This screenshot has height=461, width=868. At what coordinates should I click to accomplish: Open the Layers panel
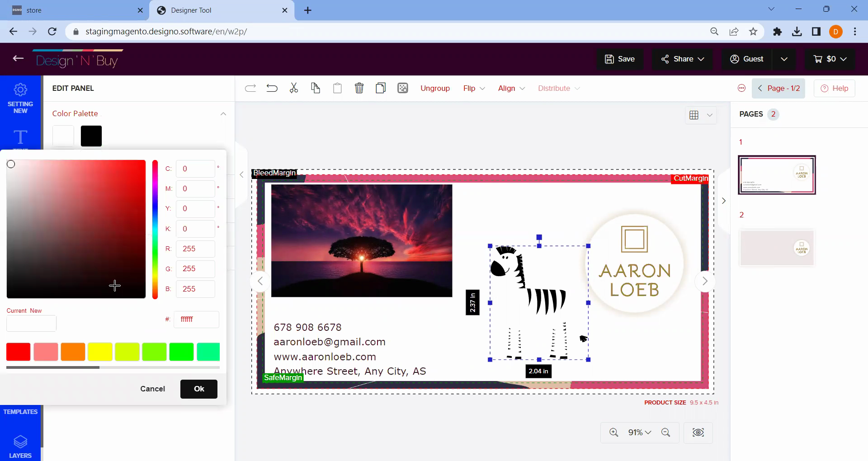(x=20, y=447)
